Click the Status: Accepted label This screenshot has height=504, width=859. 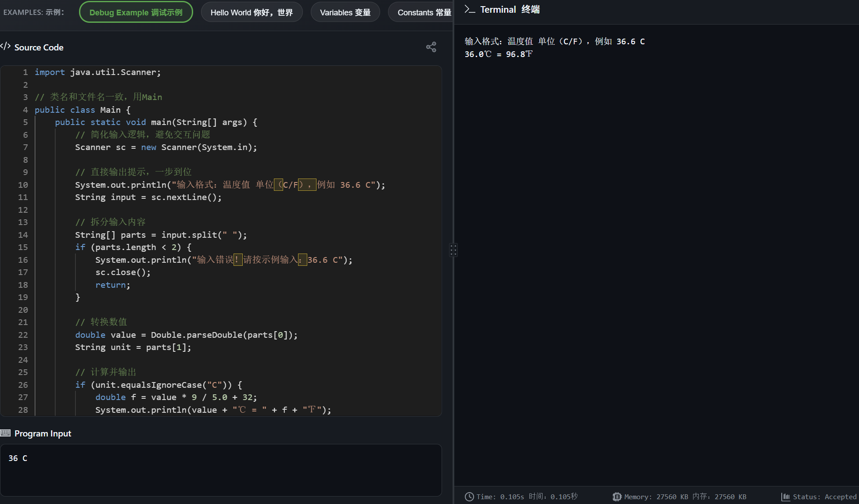pos(824,497)
